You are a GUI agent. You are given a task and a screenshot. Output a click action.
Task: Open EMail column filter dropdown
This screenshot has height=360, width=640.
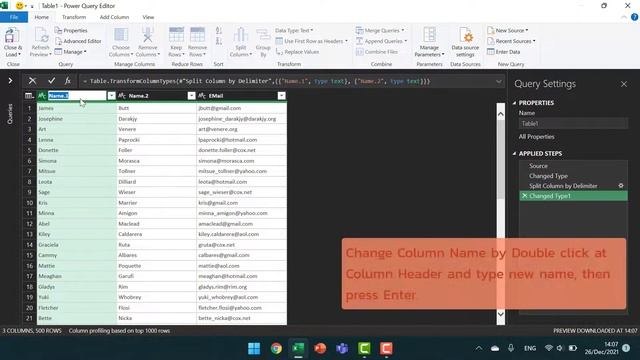coord(282,96)
